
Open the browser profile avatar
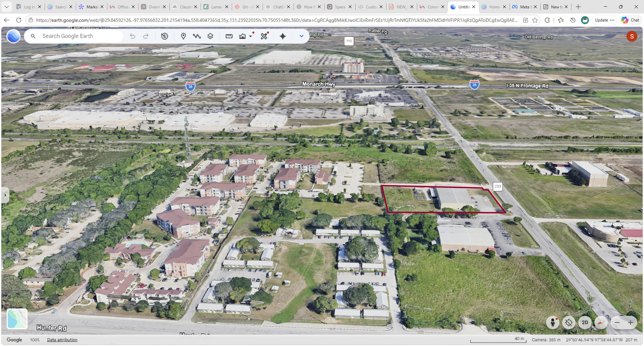[585, 20]
